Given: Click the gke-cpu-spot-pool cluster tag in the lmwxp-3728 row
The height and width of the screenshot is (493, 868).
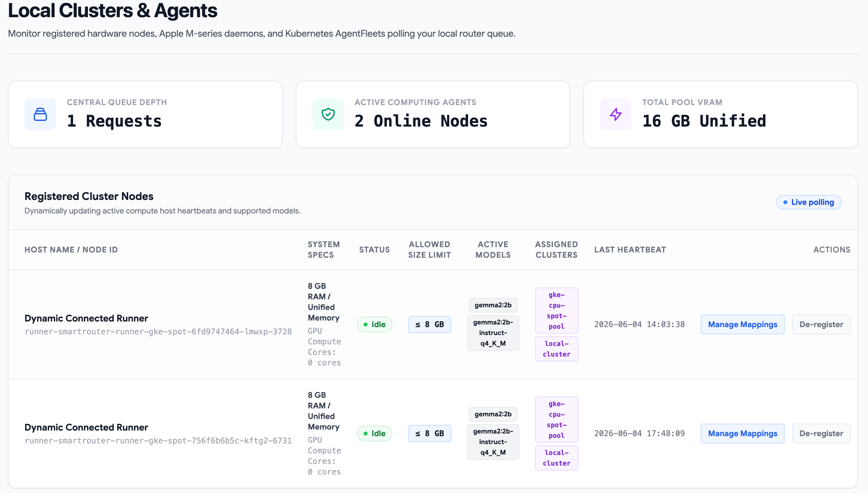Looking at the screenshot, I should pyautogui.click(x=556, y=311).
